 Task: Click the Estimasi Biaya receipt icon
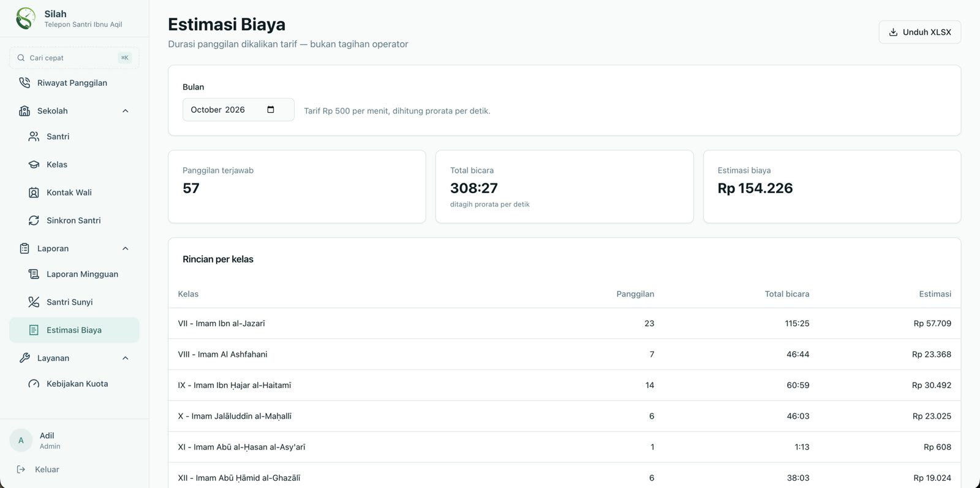34,330
